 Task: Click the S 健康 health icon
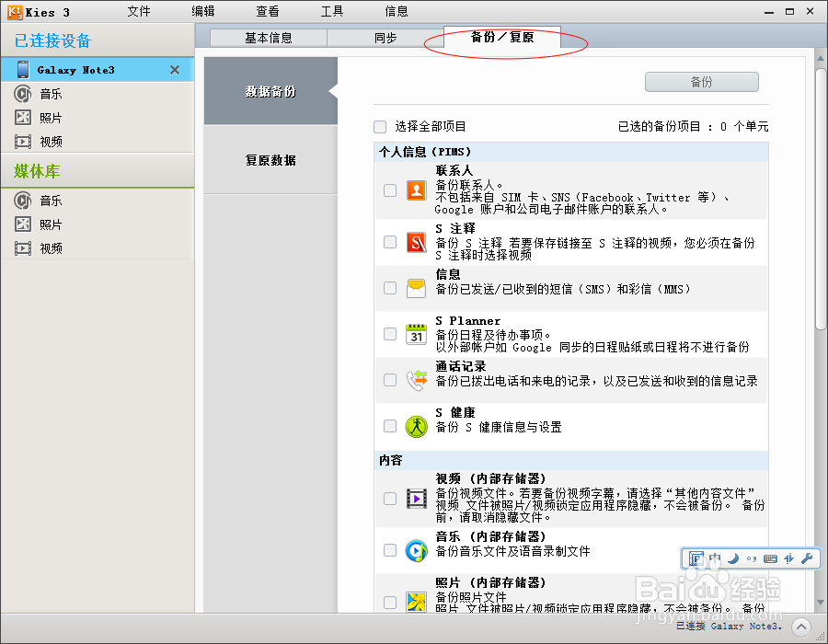pos(416,425)
